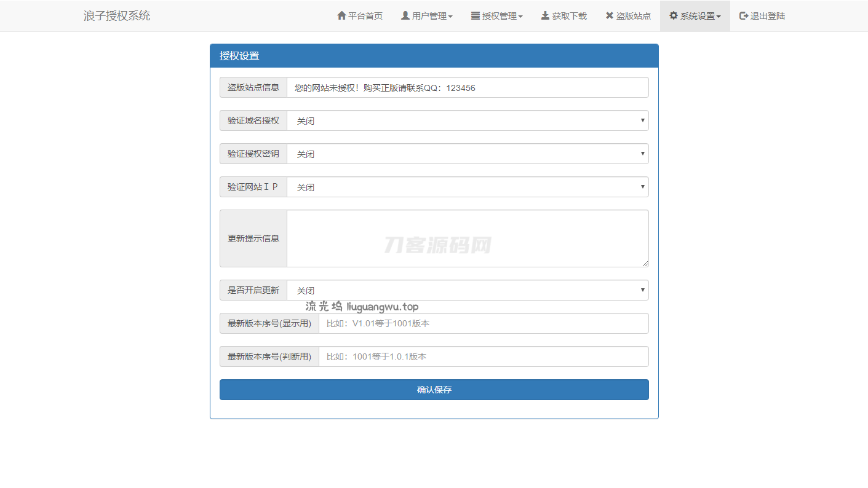
Task: Click the 最新版本序号(判断用) input field
Action: pyautogui.click(x=483, y=357)
